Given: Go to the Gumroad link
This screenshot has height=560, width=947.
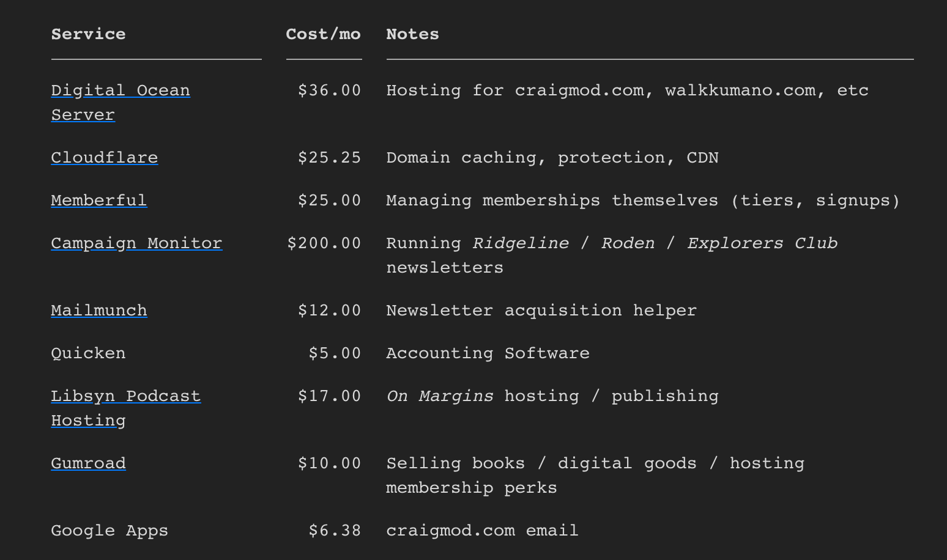Looking at the screenshot, I should pos(88,463).
